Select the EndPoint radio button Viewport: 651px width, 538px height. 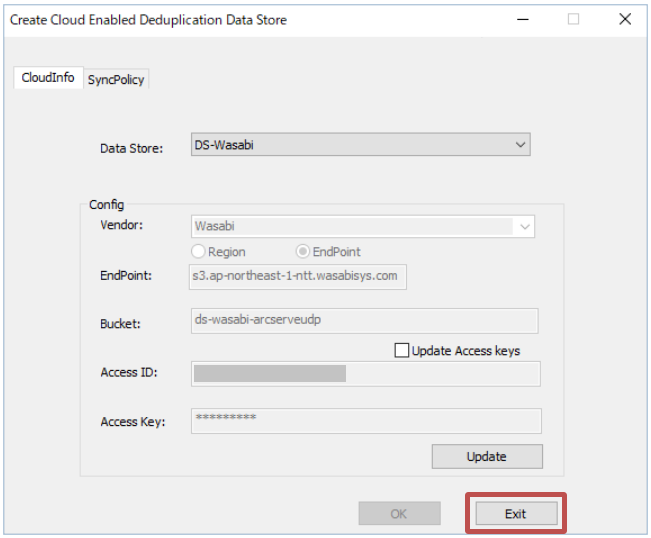pos(303,252)
